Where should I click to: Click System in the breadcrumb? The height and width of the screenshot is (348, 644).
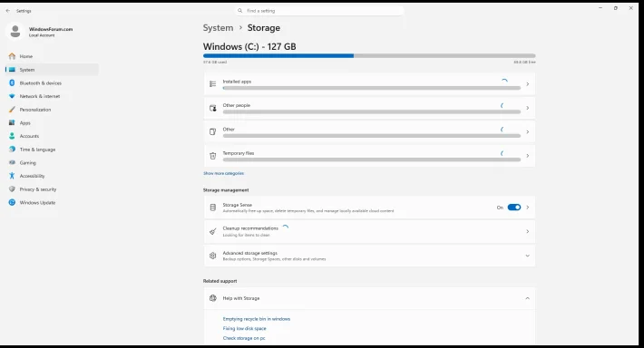218,28
